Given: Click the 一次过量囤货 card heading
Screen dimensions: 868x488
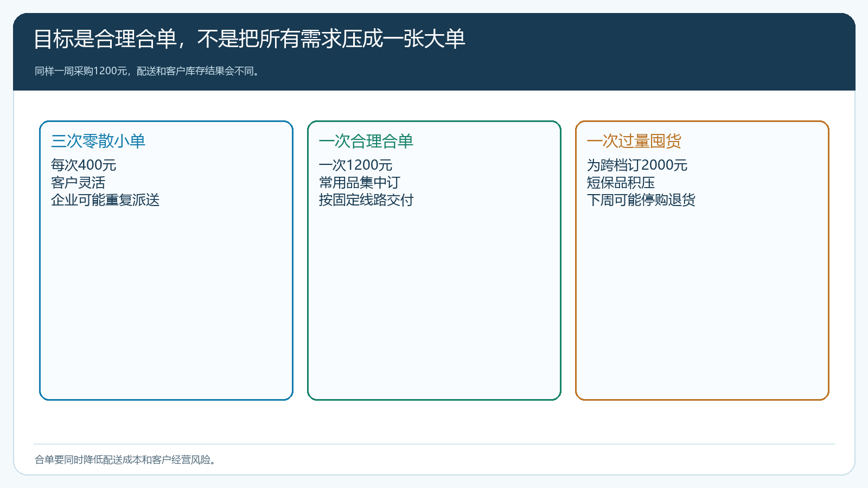Looking at the screenshot, I should coord(634,141).
